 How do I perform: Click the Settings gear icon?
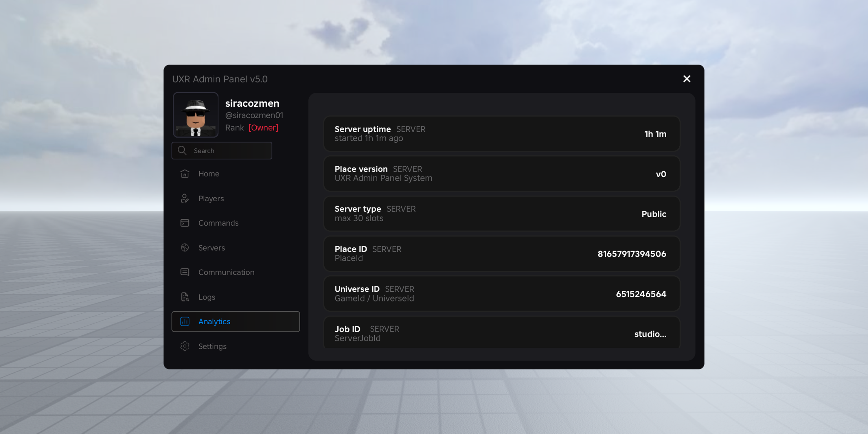coord(185,346)
